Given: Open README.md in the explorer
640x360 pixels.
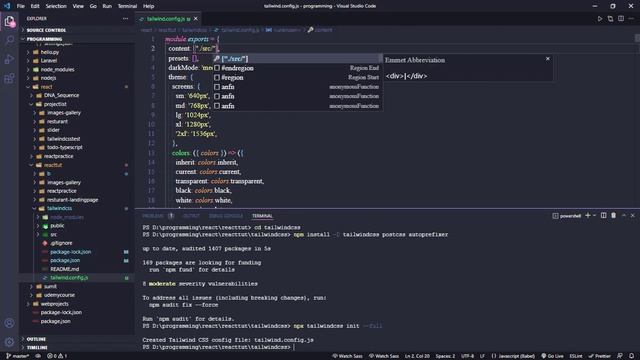Looking at the screenshot, I should 64,269.
